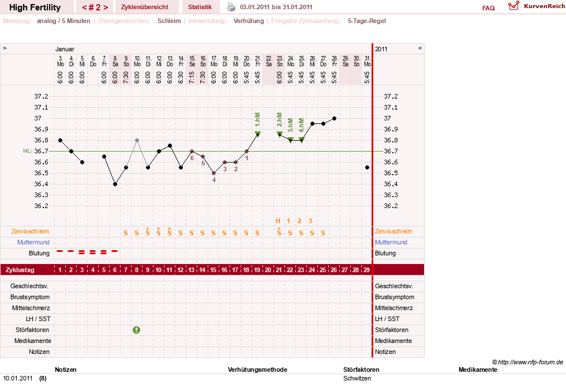Image resolution: width=566 pixels, height=392 pixels.
Task: Click the green Störfaktoren exclamation icon
Action: 136,330
